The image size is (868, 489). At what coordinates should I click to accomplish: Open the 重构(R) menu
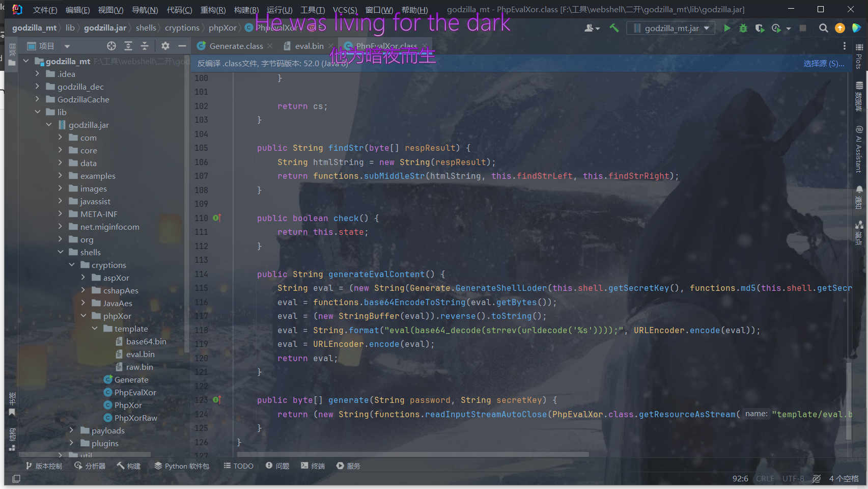pyautogui.click(x=213, y=10)
